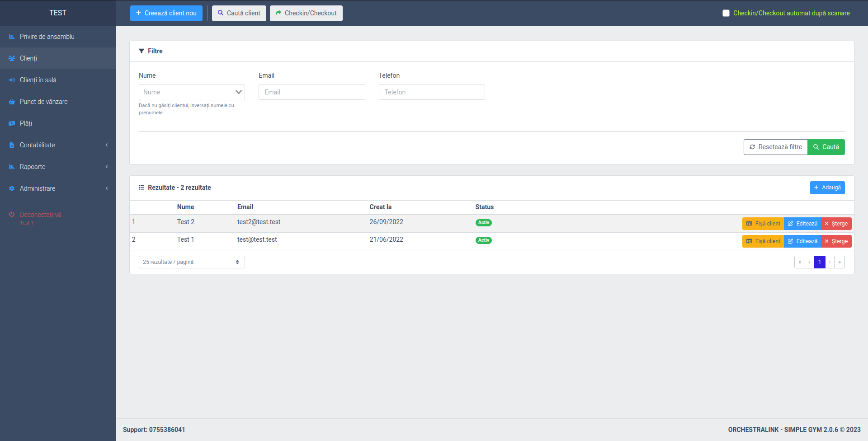Viewport: 868px width, 441px height.
Task: Click the filter funnel icon beside Filtre
Action: 142,51
